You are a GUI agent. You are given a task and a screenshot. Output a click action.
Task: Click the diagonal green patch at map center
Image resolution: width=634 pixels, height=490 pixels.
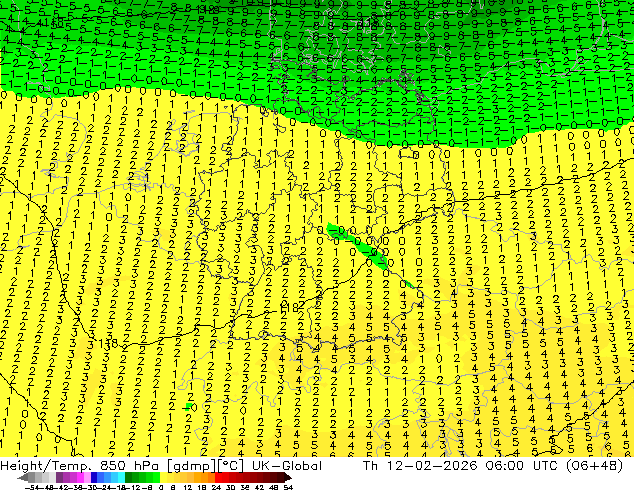click(x=360, y=247)
